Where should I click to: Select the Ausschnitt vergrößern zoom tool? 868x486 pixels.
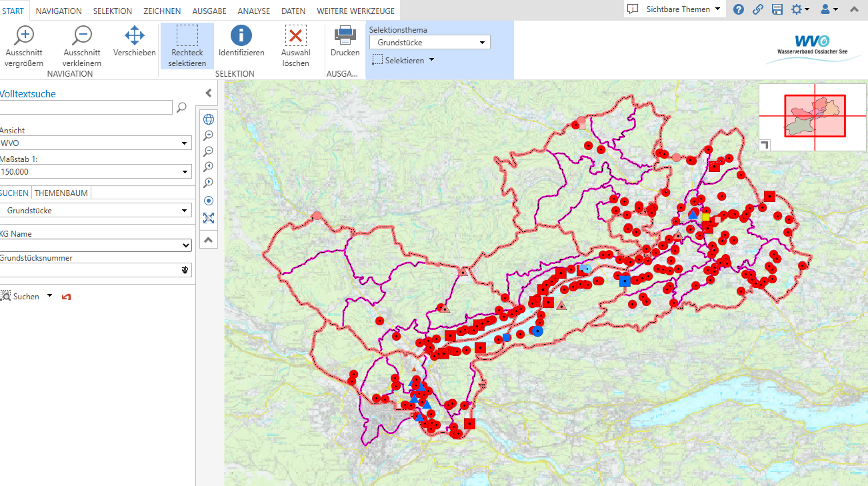[x=24, y=45]
